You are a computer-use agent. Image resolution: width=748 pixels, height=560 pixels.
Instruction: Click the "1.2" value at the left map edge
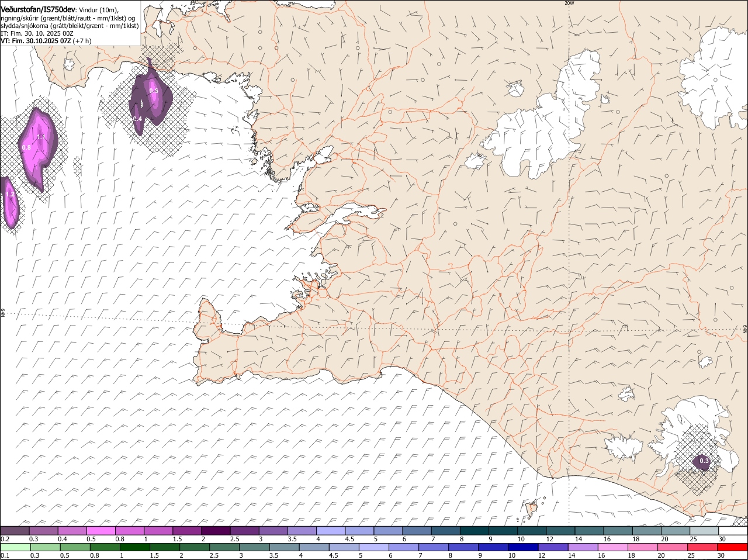pos(10,194)
